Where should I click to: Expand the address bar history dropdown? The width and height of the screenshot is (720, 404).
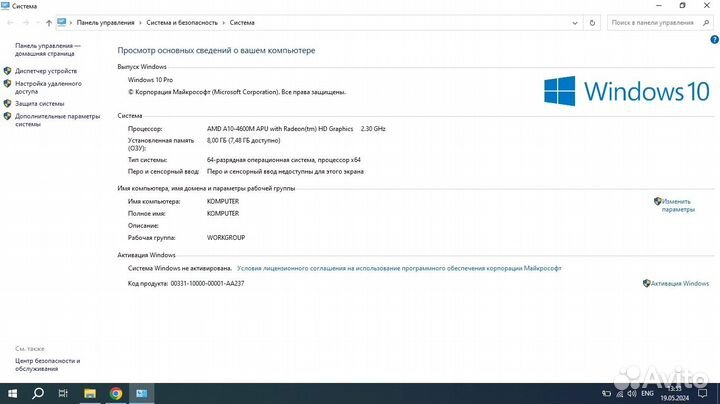pos(575,22)
